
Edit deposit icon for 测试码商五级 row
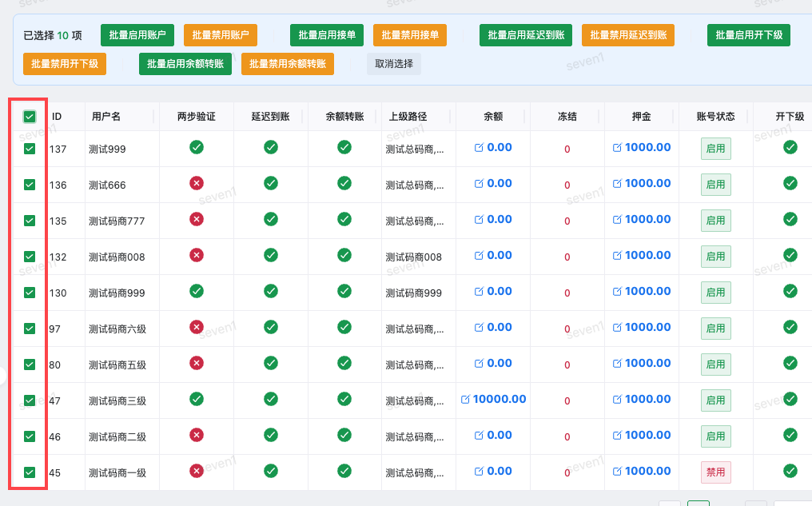(x=617, y=364)
